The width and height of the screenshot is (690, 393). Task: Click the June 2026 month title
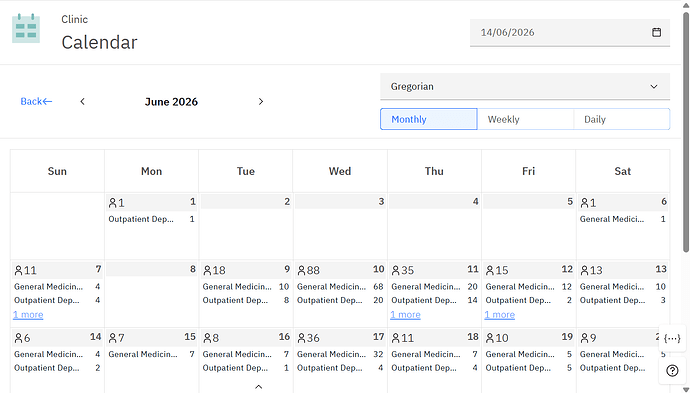click(x=171, y=102)
